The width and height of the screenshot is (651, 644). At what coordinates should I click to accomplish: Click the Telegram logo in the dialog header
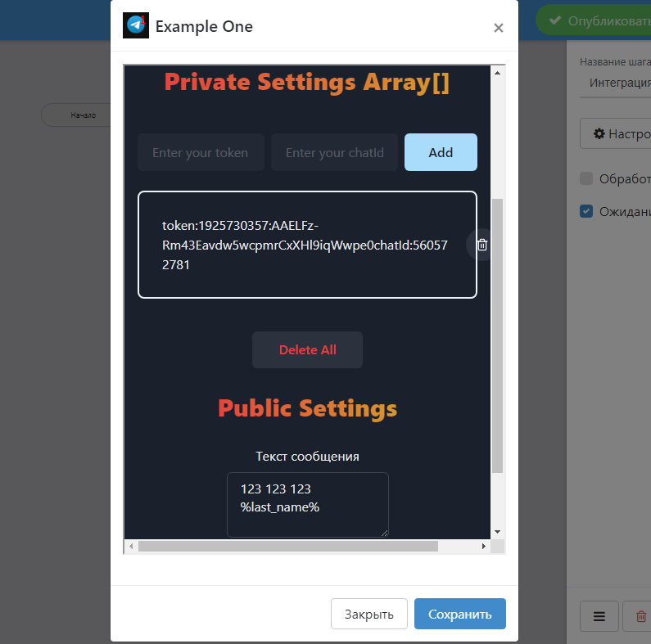136,26
